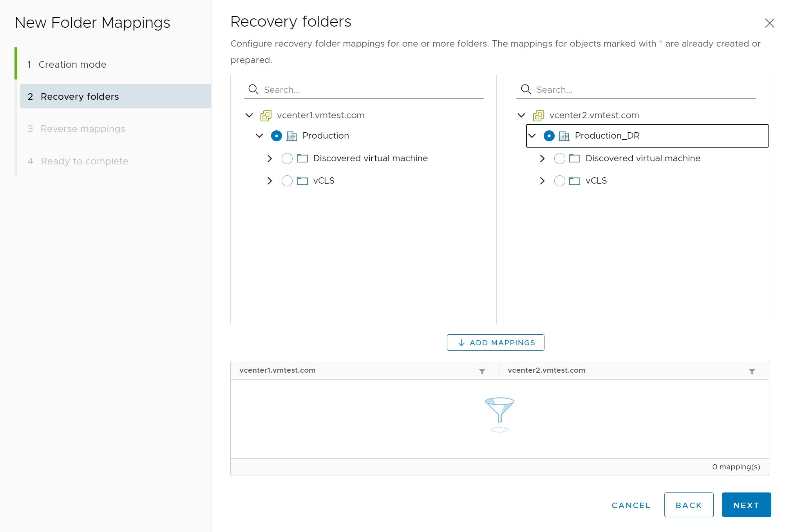The image size is (785, 532).
Task: Expand the right pane's Discovered virtual machine folder
Action: pos(542,159)
